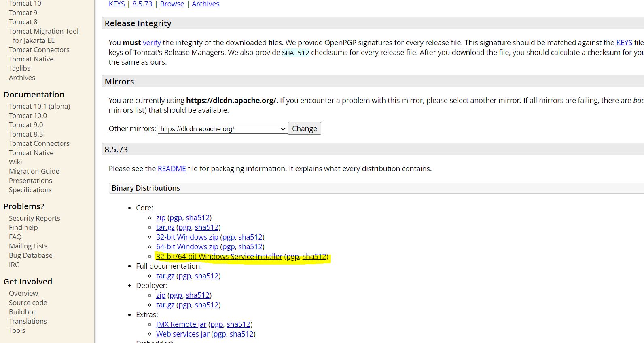This screenshot has height=343, width=644.
Task: Open Archives in the sidebar
Action: [x=22, y=78]
